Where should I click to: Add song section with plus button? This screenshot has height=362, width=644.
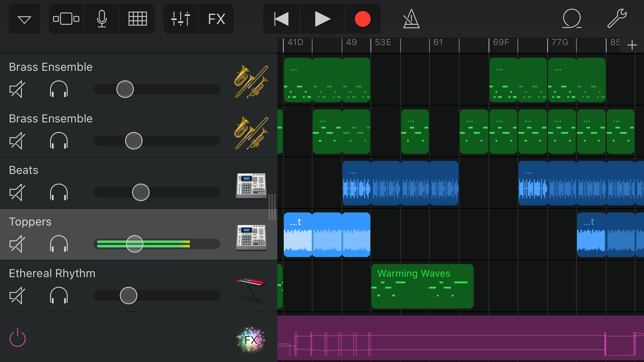pyautogui.click(x=632, y=45)
